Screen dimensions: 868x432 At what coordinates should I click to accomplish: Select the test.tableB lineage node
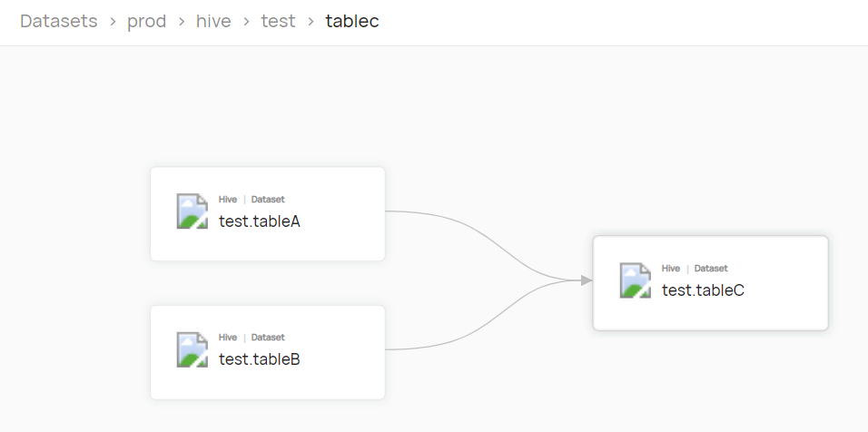click(267, 352)
